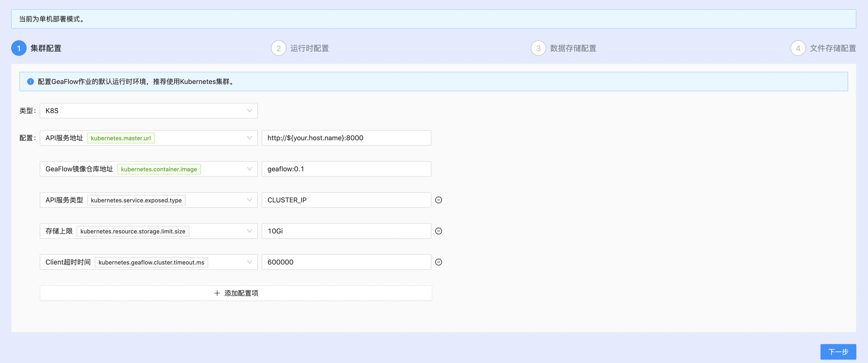Click the 下一步 button

coord(838,352)
